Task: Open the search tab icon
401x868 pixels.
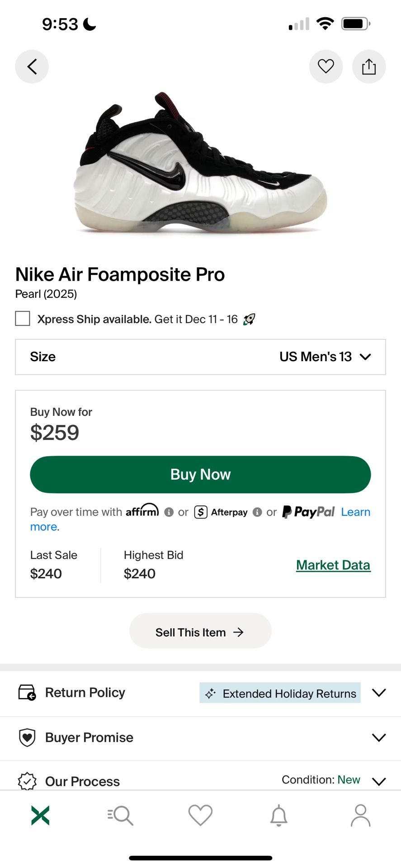Action: coord(120,815)
